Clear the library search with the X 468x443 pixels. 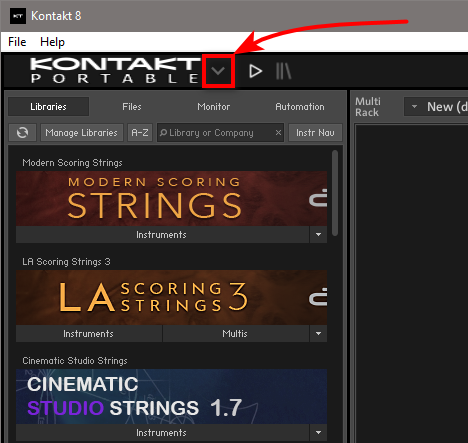278,133
